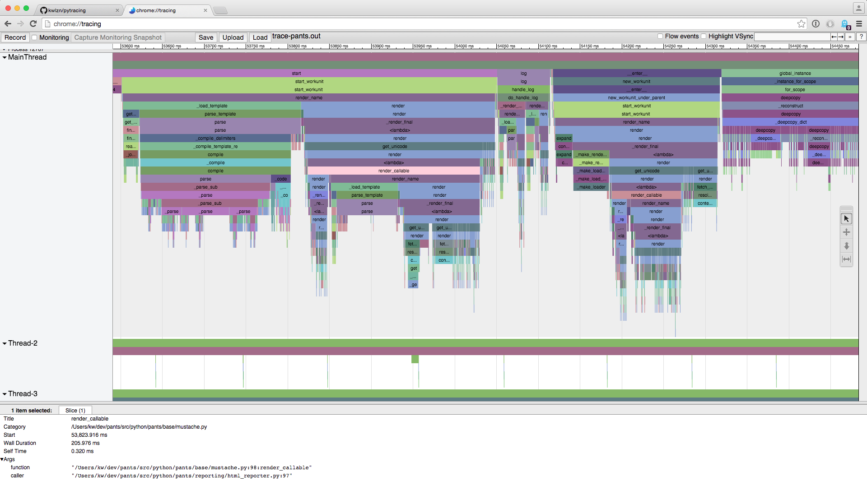Image resolution: width=867 pixels, height=504 pixels.
Task: Collapse the Args section
Action: tap(2, 459)
